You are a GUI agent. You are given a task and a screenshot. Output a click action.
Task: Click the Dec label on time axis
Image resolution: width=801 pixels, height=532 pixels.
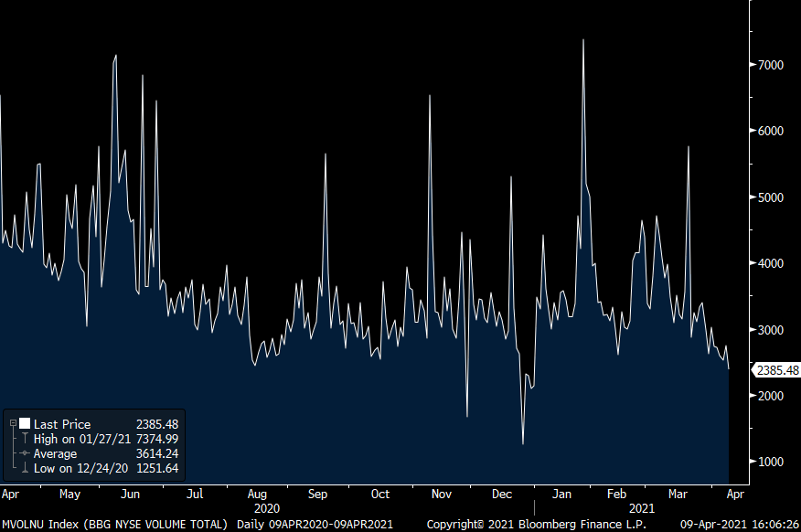(x=502, y=495)
